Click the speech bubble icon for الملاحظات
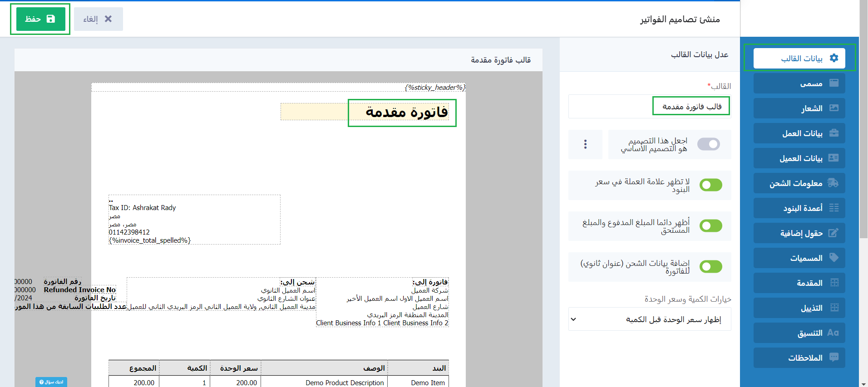The image size is (868, 387). [x=834, y=357]
